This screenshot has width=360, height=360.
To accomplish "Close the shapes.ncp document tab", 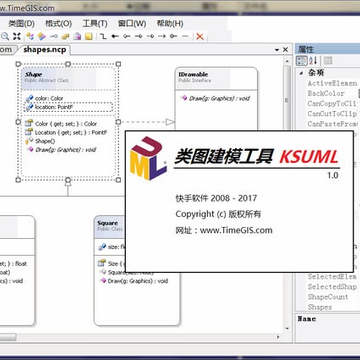I will coord(285,50).
